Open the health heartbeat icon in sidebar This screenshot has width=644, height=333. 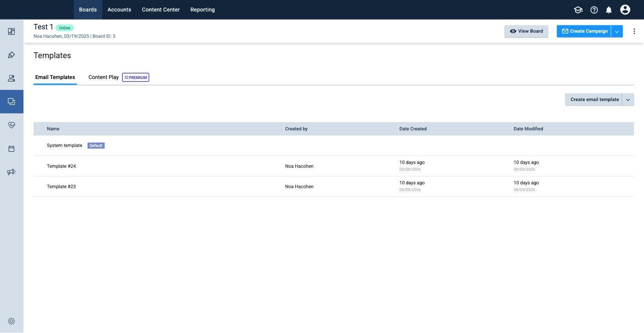(x=11, y=125)
